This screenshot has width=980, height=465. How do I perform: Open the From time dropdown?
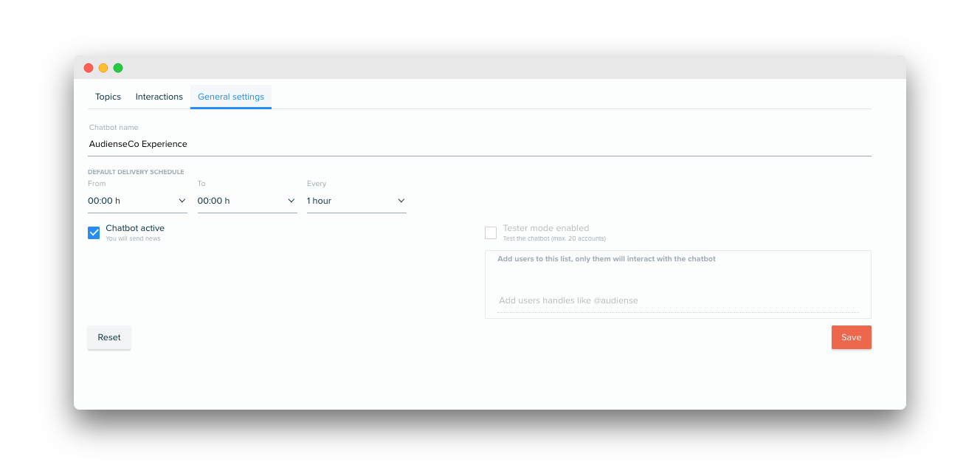click(x=137, y=201)
